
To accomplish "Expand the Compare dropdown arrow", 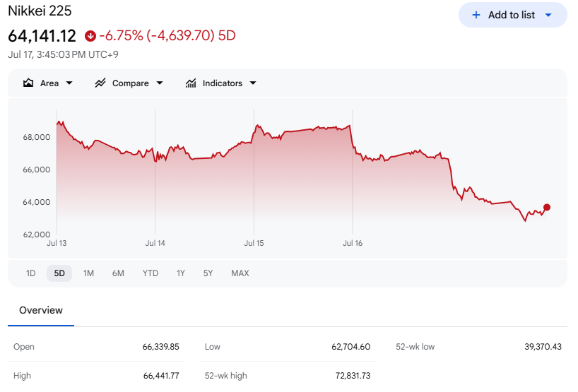I will pos(160,83).
